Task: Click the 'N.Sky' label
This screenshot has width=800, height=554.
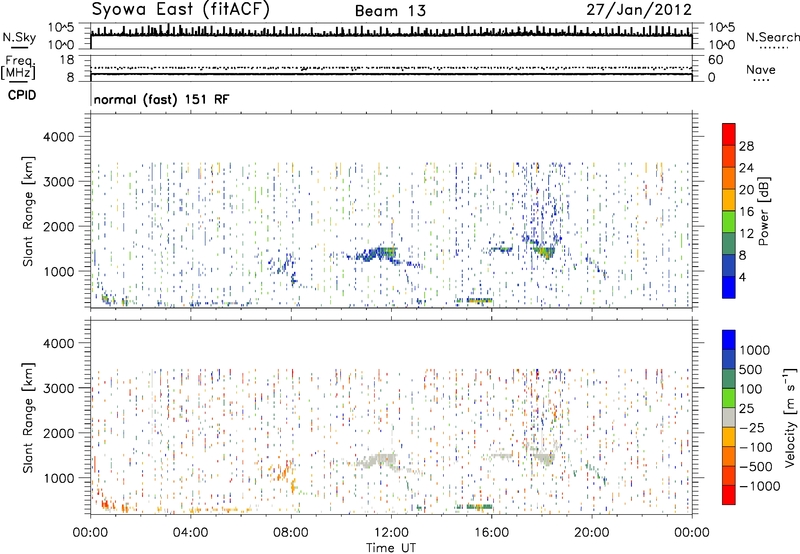Action: point(19,37)
